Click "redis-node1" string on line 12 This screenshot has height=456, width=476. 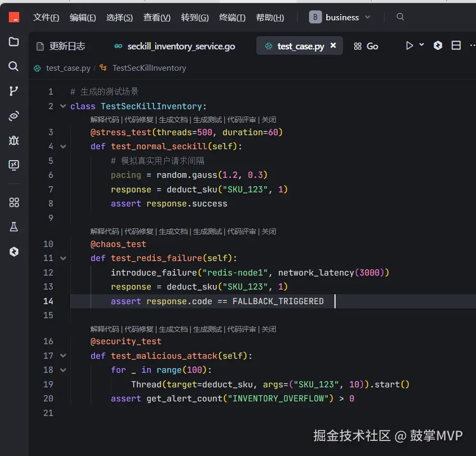click(235, 272)
